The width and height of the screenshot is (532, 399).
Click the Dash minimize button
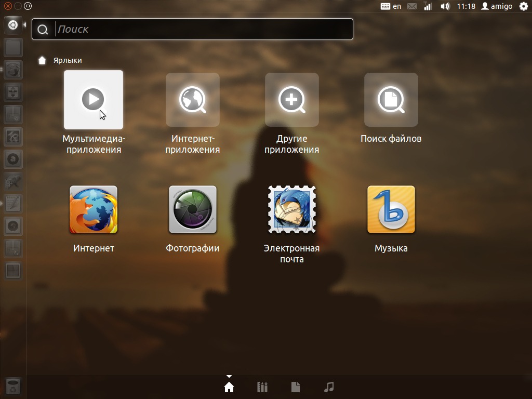18,6
